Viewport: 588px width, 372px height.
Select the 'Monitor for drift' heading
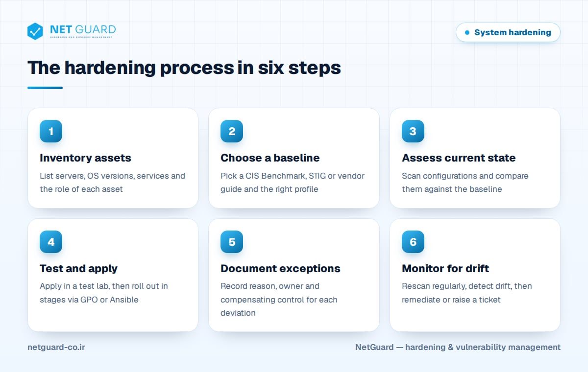[445, 269]
